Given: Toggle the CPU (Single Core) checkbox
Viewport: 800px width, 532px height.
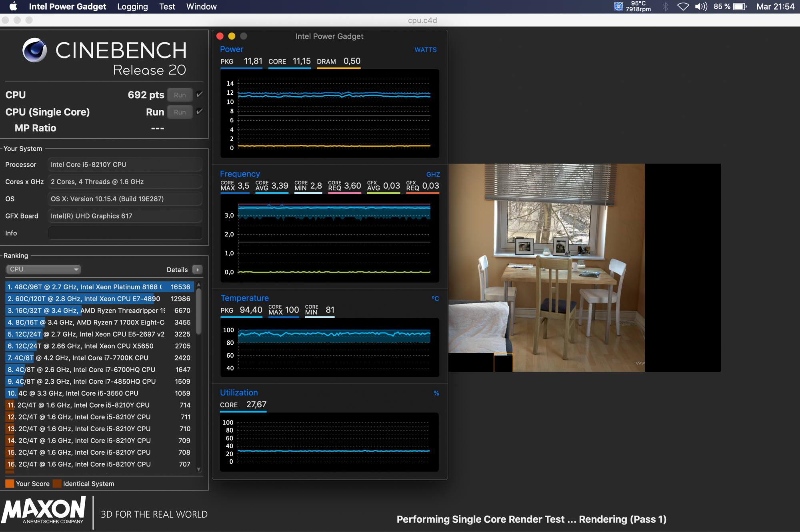Looking at the screenshot, I should 200,112.
